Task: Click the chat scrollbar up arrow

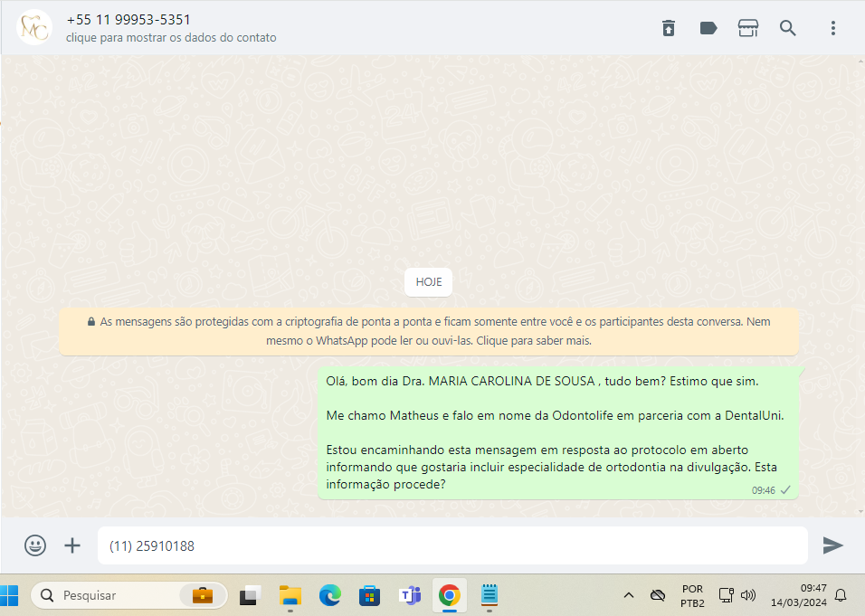Action: [860, 60]
